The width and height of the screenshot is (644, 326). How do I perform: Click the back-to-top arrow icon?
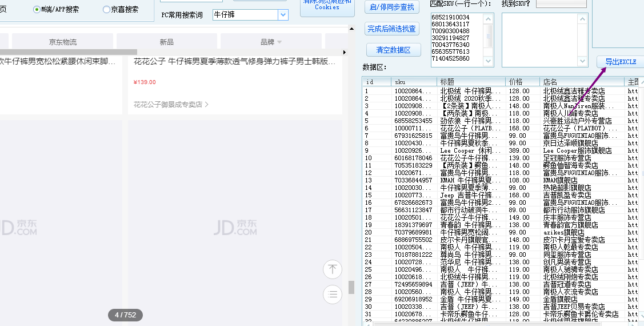[x=332, y=270]
